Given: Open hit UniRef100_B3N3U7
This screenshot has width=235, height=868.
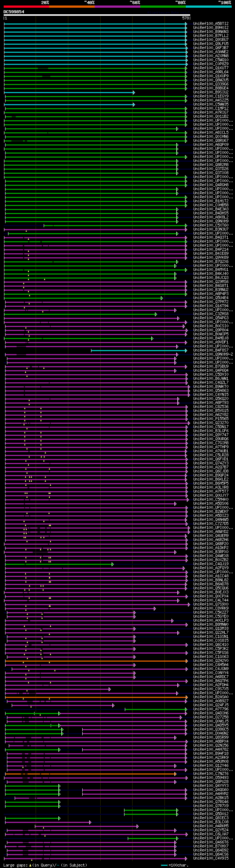Looking at the screenshot, I should (211, 229).
